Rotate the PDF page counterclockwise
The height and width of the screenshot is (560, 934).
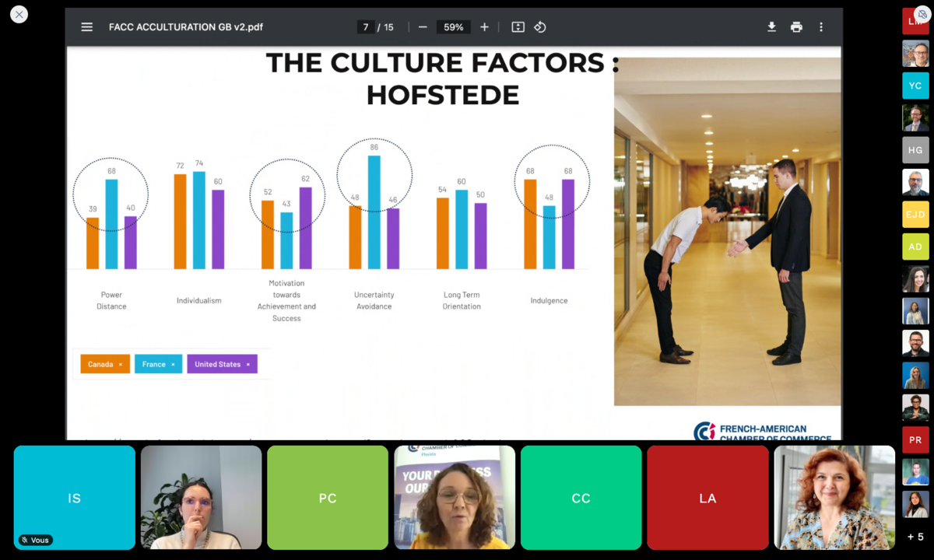coord(540,27)
